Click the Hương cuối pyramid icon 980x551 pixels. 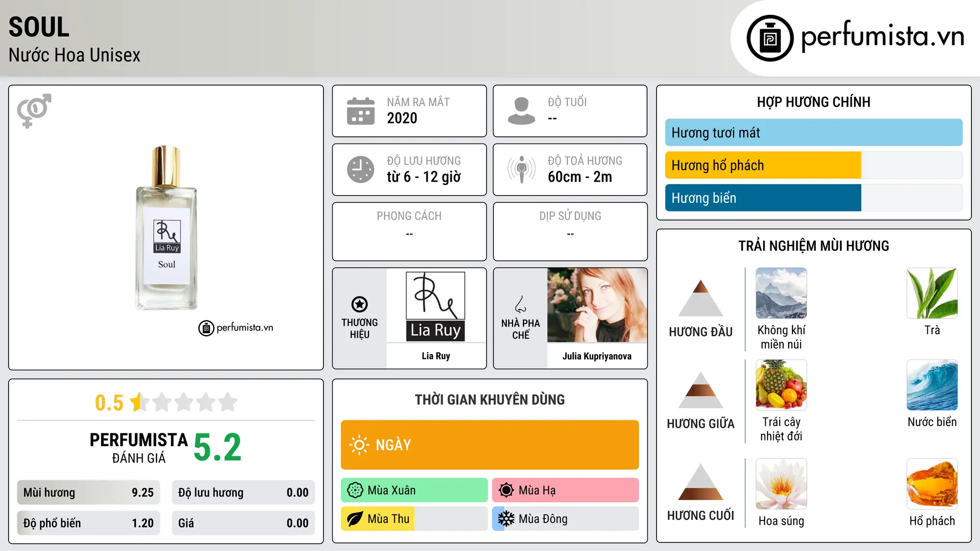[x=701, y=482]
